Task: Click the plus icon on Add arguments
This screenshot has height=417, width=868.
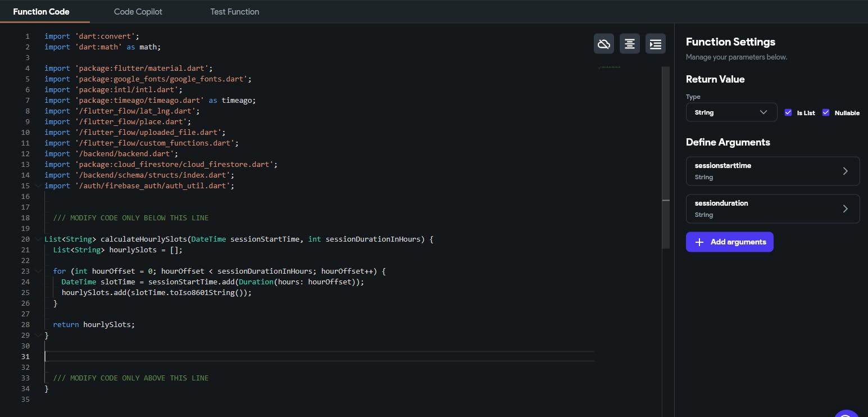Action: coord(699,242)
